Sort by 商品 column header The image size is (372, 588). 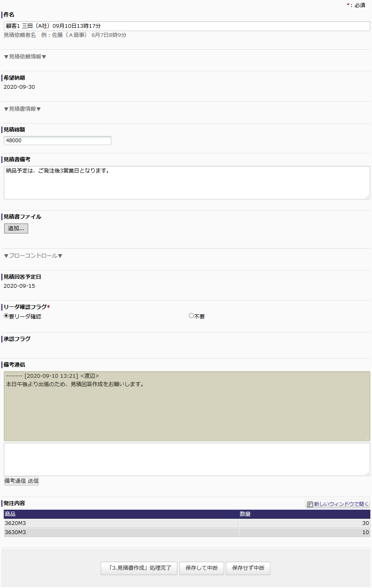(10, 514)
